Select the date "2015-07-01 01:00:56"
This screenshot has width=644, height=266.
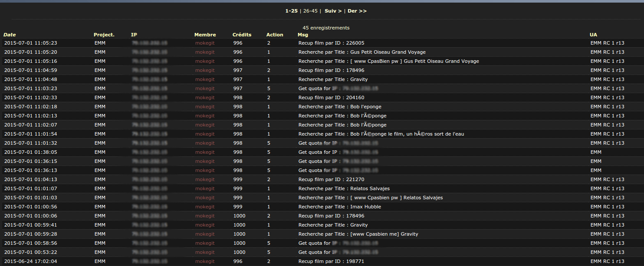pyautogui.click(x=30, y=207)
